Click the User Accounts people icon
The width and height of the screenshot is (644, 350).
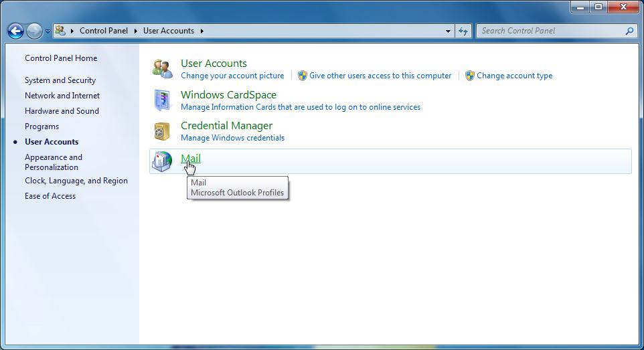(162, 69)
